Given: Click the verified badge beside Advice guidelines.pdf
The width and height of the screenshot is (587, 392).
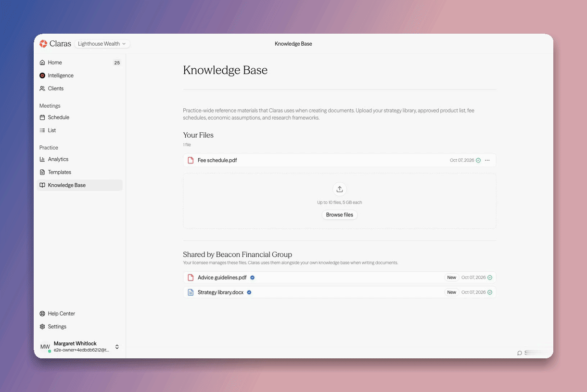Looking at the screenshot, I should 253,278.
